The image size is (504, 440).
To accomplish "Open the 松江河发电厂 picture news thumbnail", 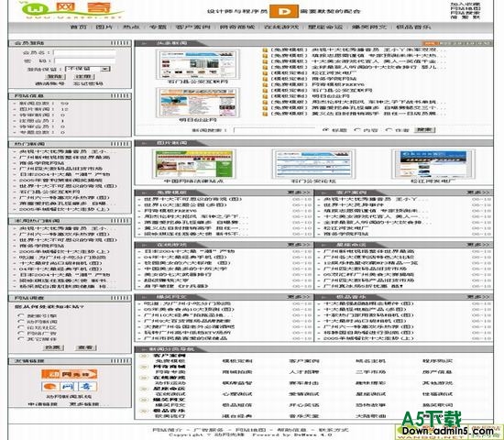I will (x=433, y=164).
